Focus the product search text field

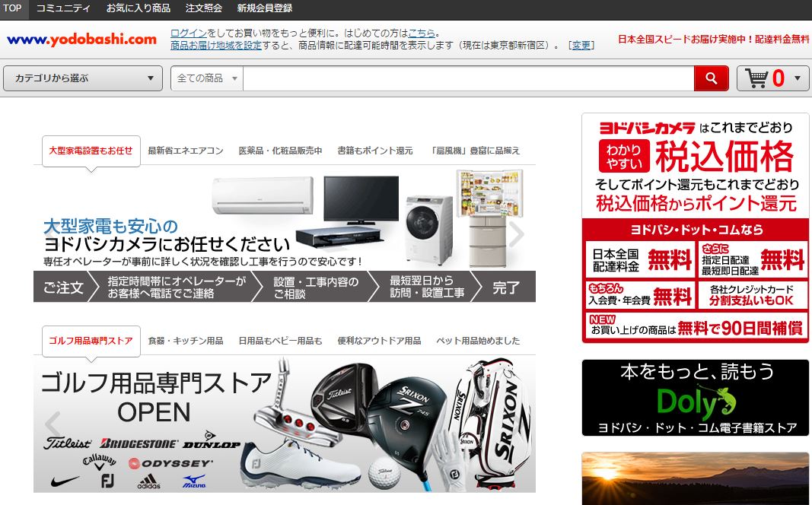point(468,78)
